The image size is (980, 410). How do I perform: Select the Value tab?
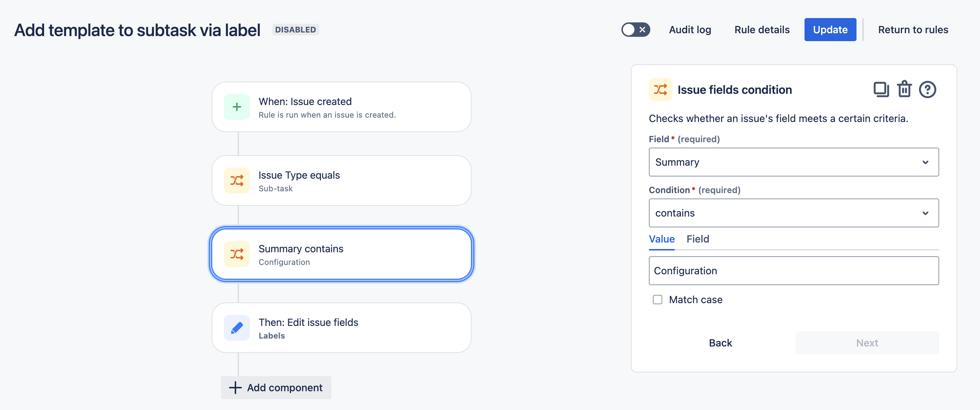[662, 239]
